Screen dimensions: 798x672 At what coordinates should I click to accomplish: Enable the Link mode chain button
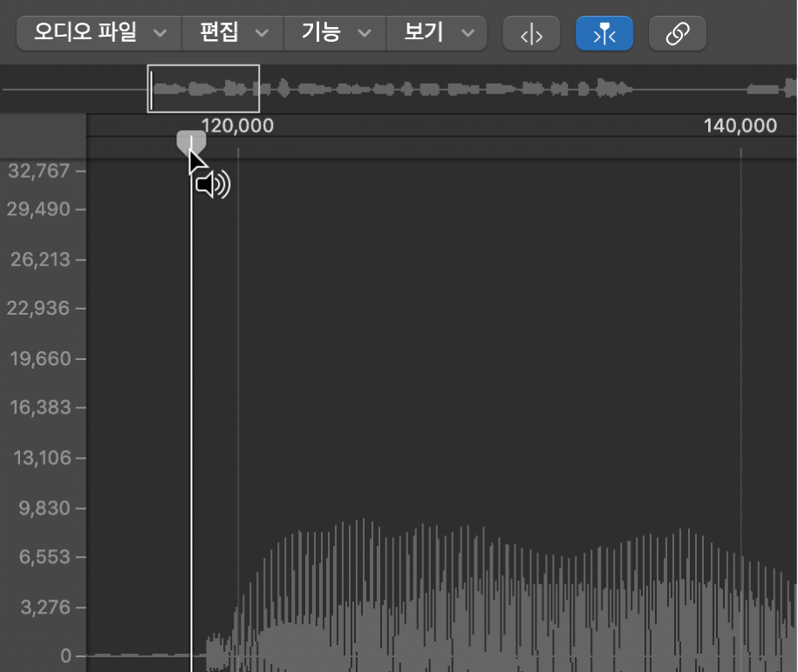tap(678, 33)
